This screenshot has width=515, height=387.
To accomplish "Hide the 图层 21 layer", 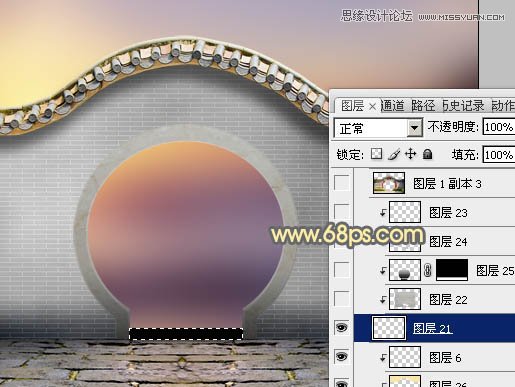I will (x=341, y=327).
